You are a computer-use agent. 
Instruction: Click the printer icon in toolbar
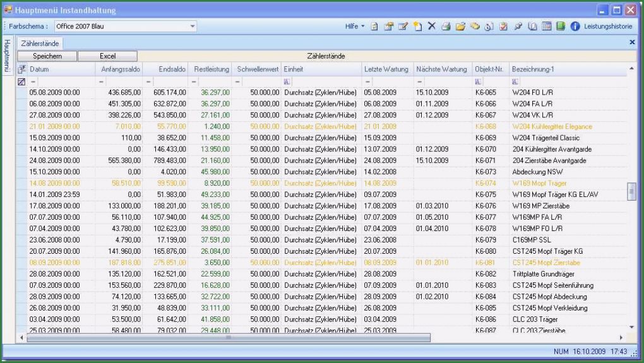pos(446,27)
